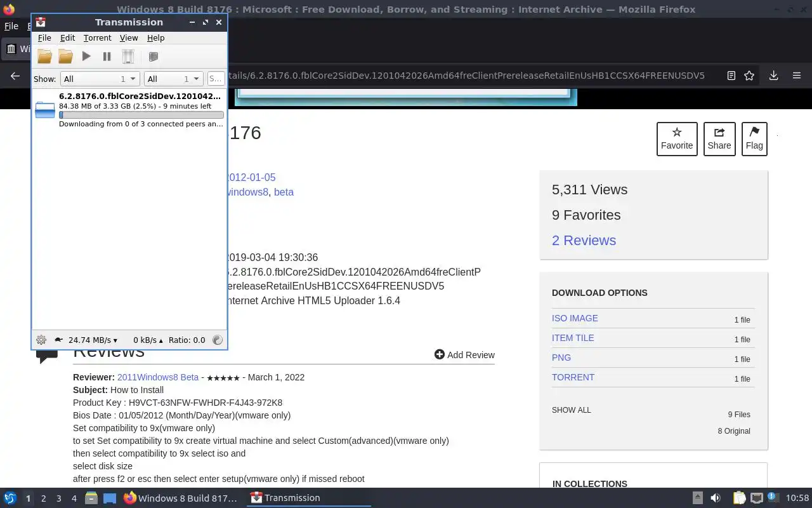The width and height of the screenshot is (812, 508).
Task: Click Firefox back arrow button
Action: coord(15,76)
